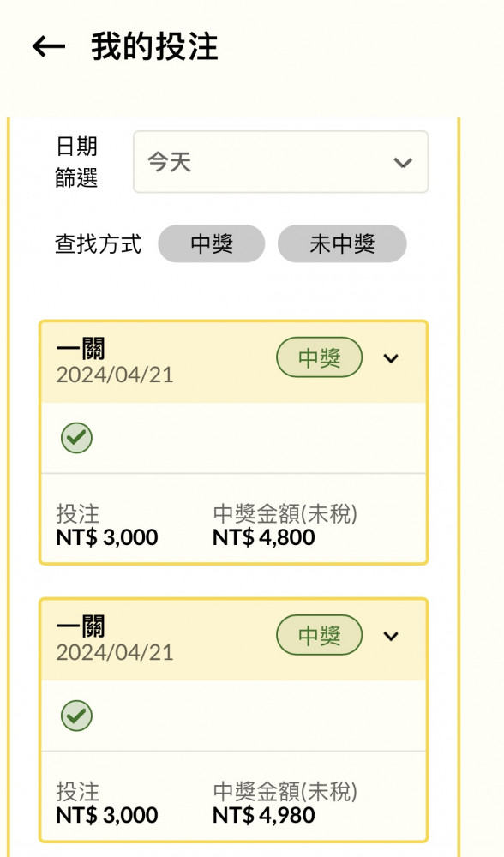Click the 中獎 status badge on the first card
This screenshot has width=504, height=857.
tap(319, 357)
